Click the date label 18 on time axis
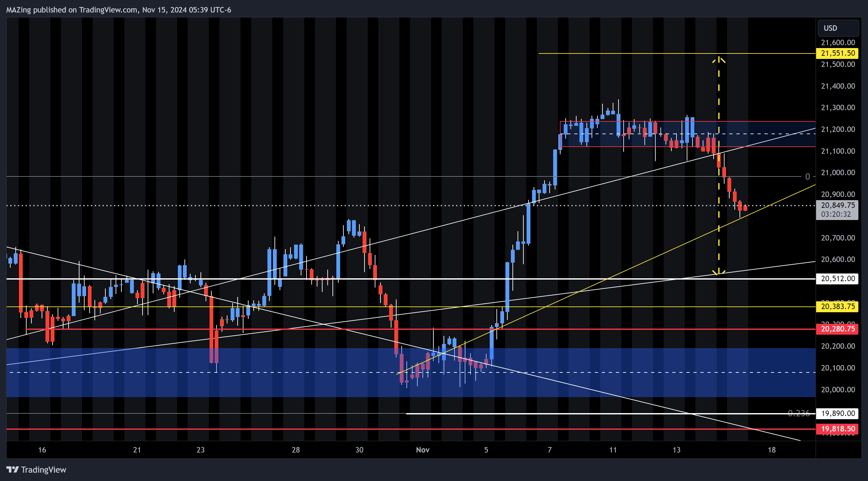The height and width of the screenshot is (481, 868). [772, 450]
